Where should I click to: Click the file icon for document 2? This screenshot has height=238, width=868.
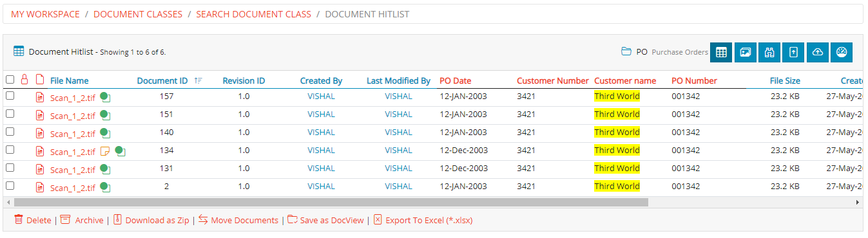(x=40, y=187)
